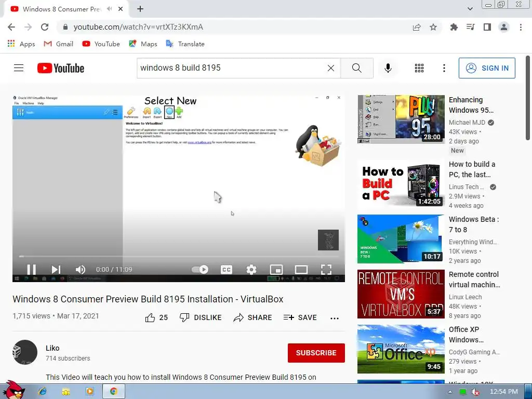The width and height of the screenshot is (532, 399).
Task: Open Office XP Windows video title
Action: pos(466,335)
